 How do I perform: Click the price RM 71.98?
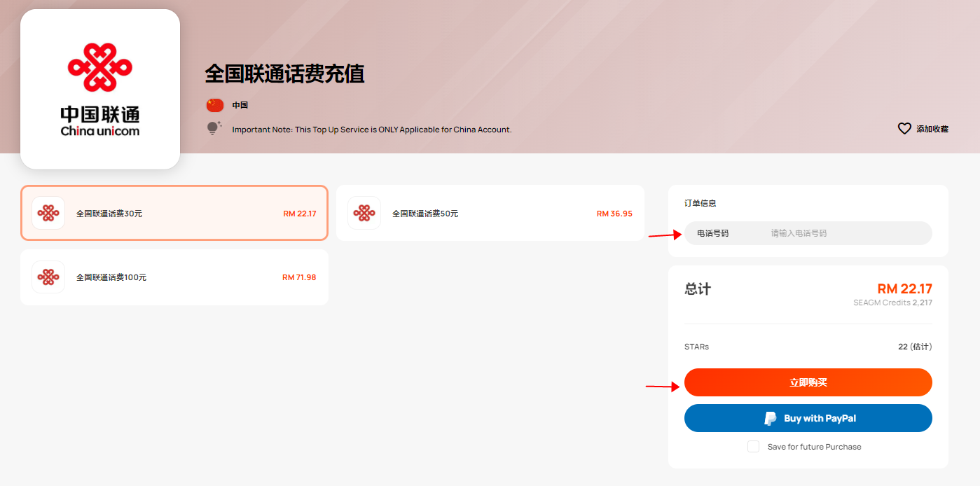point(299,277)
